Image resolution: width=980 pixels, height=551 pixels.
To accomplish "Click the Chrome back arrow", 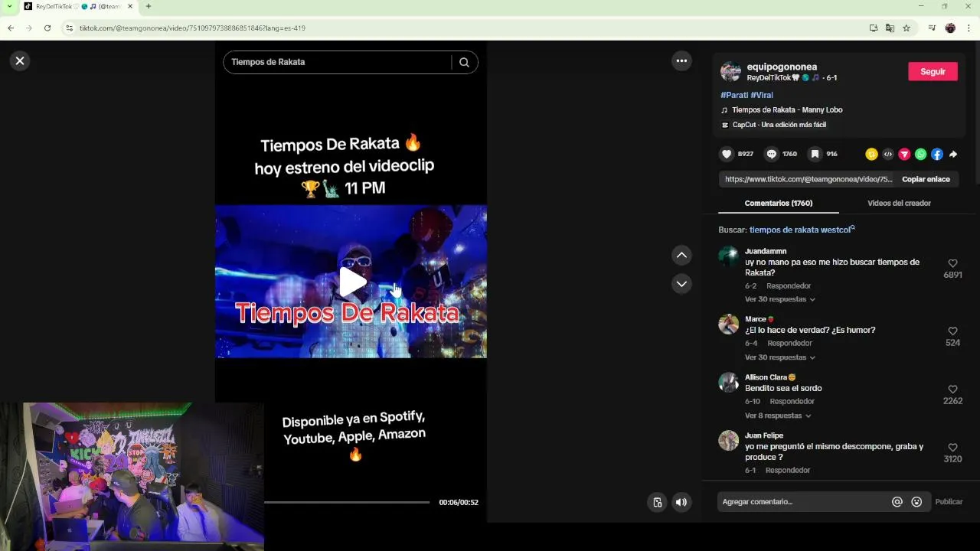I will pyautogui.click(x=11, y=28).
